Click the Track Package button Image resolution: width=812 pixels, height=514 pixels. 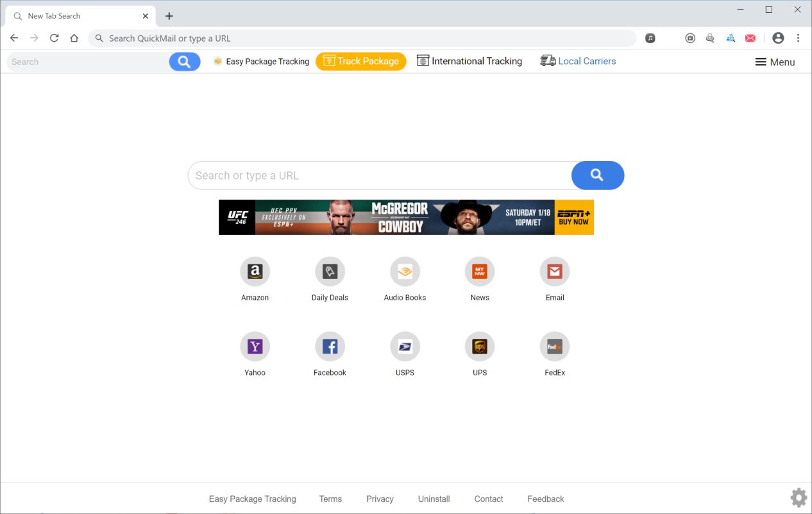point(361,62)
